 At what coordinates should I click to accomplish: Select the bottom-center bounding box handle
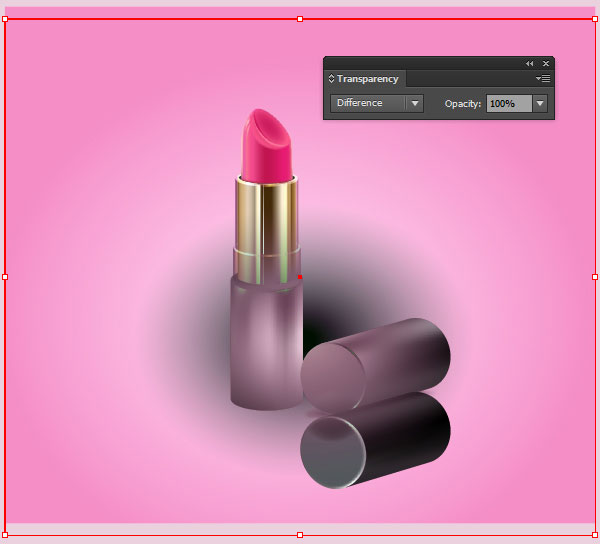click(x=300, y=535)
